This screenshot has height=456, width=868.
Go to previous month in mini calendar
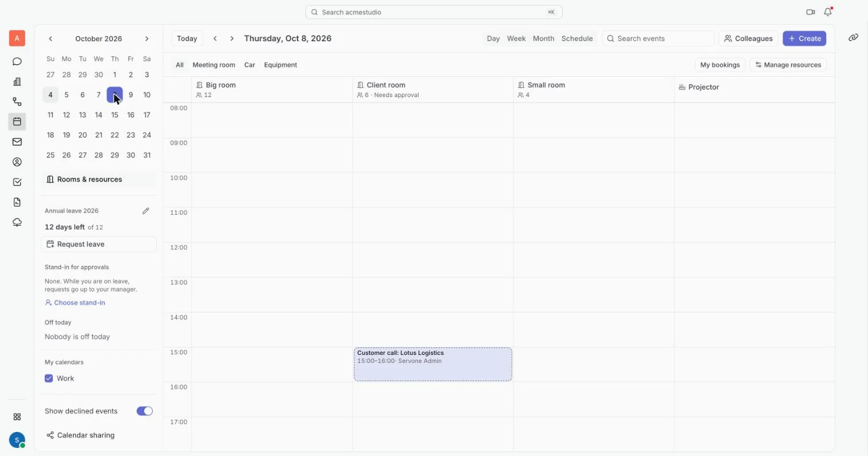pos(51,38)
